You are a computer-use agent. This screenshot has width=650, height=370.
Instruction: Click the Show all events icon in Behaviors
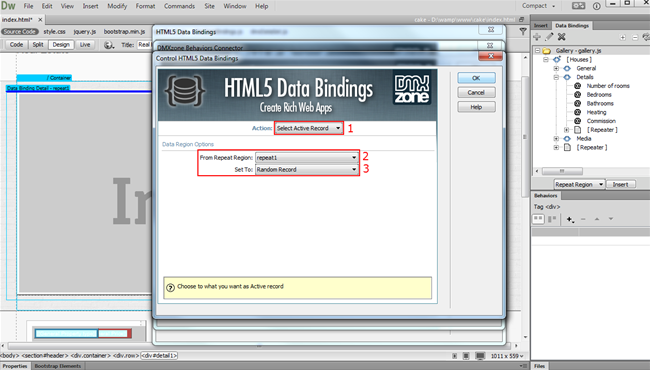(x=552, y=219)
